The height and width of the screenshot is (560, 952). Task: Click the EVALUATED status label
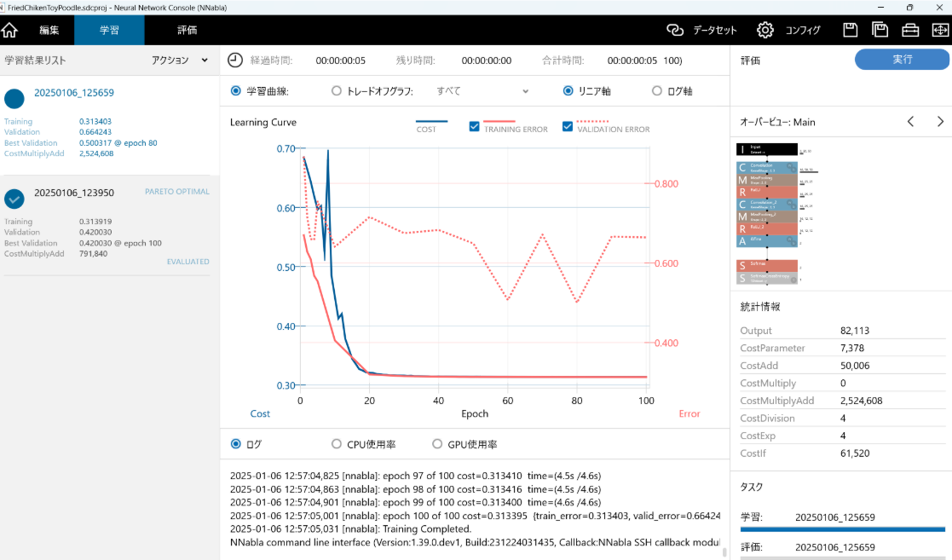click(x=188, y=262)
